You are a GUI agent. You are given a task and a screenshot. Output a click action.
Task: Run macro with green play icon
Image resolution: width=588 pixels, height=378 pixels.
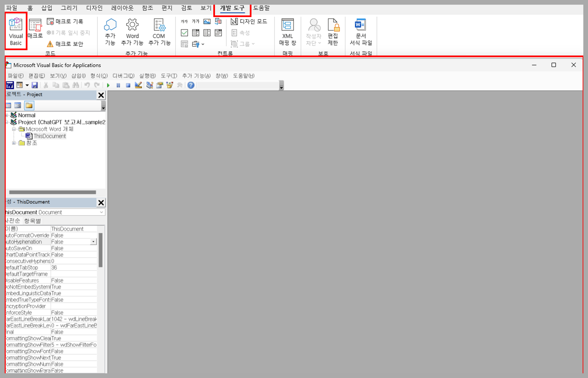[108, 85]
